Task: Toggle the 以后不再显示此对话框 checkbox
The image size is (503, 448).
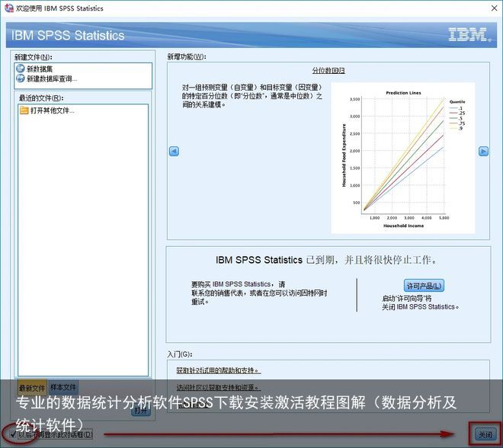Action: (x=13, y=434)
